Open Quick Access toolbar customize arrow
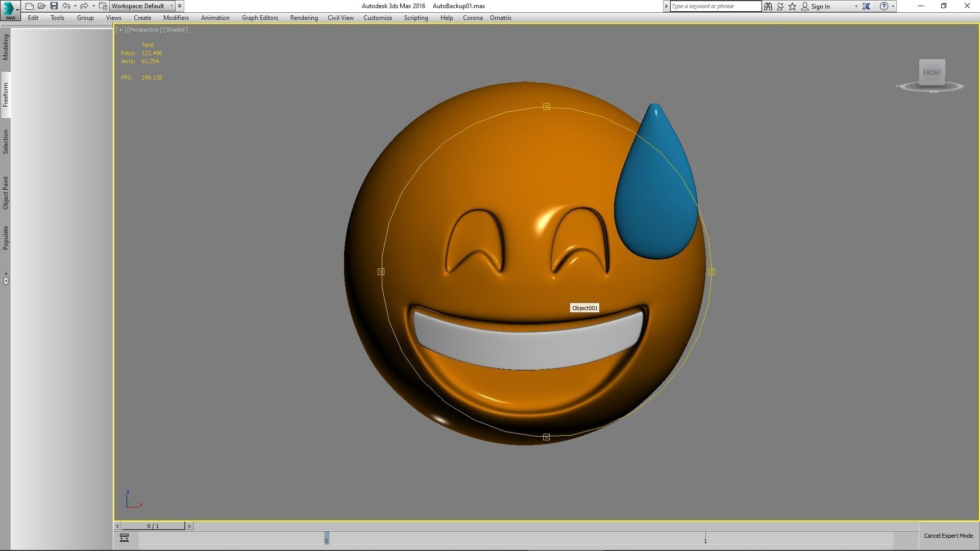The height and width of the screenshot is (551, 980). [180, 6]
